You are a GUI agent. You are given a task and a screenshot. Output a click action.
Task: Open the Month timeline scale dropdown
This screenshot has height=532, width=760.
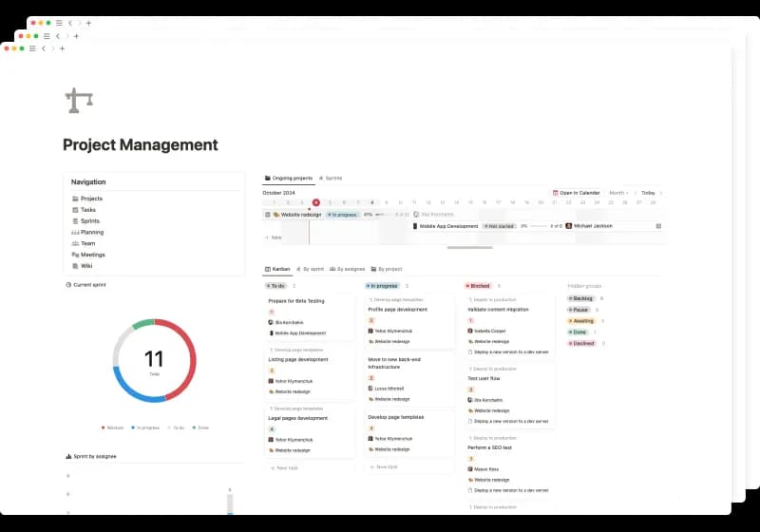[618, 193]
